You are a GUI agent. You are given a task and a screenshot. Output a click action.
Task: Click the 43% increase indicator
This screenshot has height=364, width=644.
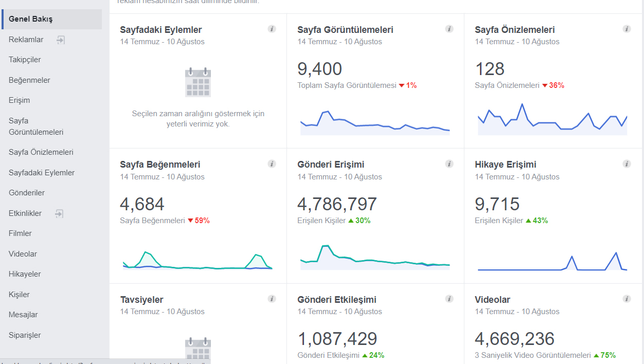point(536,221)
